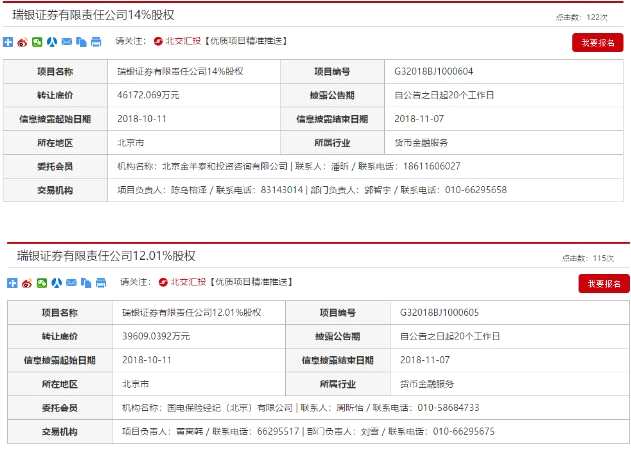This screenshot has height=454, width=631.
Task: Click 优质项目精准推送 text in 14% listing
Action: pos(246,41)
